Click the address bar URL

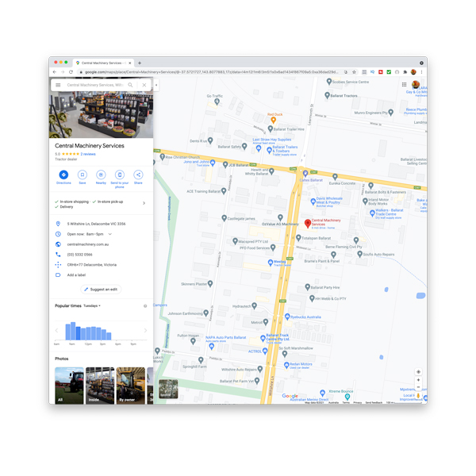[x=211, y=72]
